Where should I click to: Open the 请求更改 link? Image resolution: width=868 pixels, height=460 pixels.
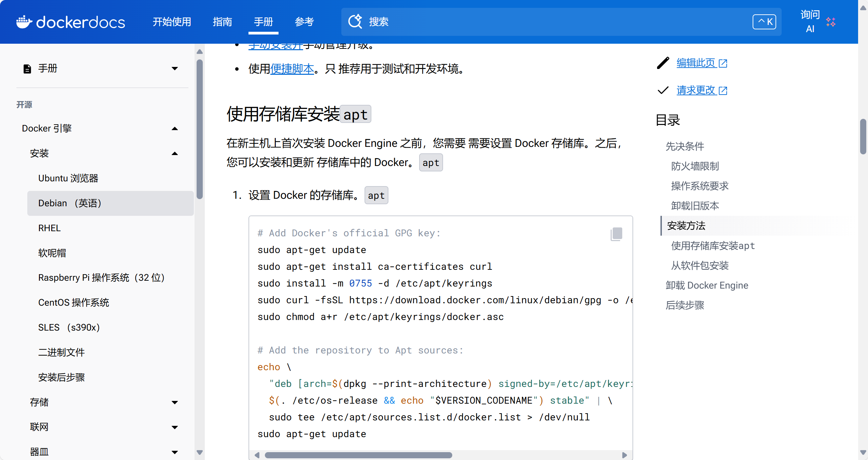pos(696,90)
